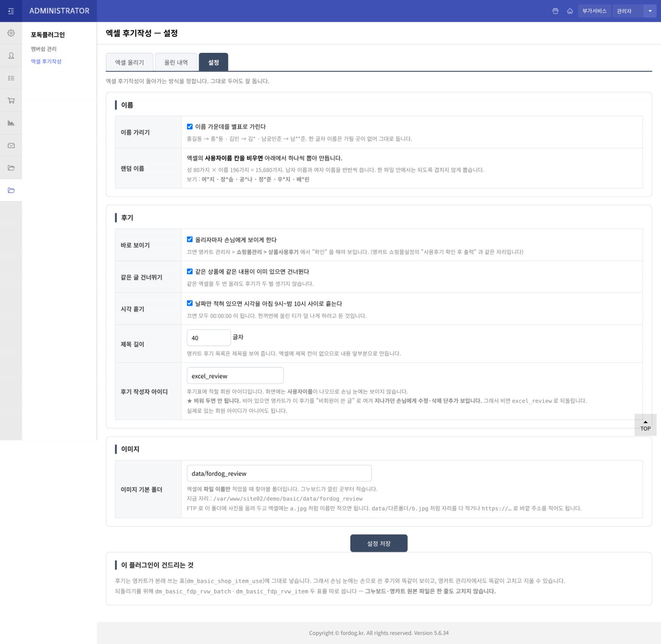This screenshot has height=644, width=661.
Task: Open the 부가서비스 menu
Action: pos(594,11)
